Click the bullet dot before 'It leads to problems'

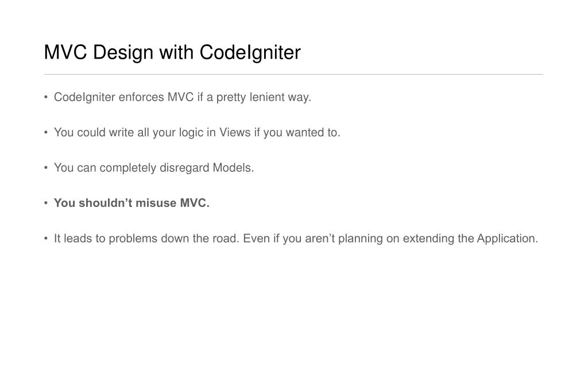pyautogui.click(x=46, y=239)
